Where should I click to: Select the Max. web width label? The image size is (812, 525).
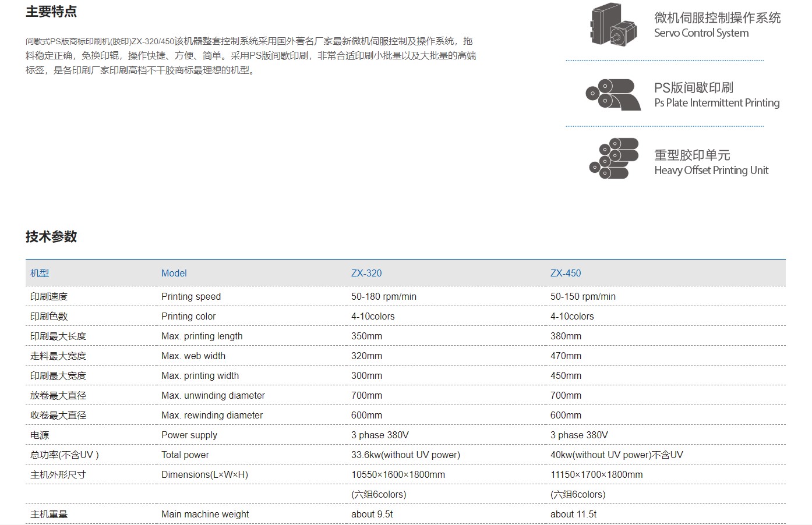click(193, 356)
